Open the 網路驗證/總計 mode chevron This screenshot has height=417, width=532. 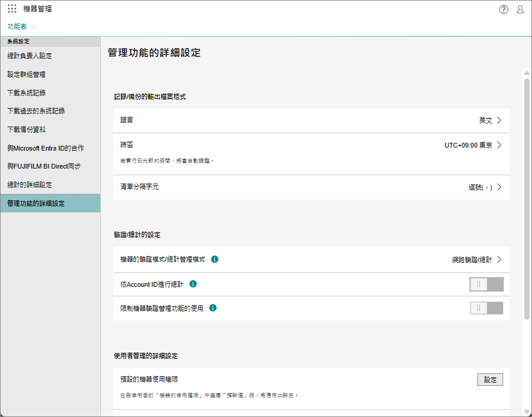tap(499, 260)
